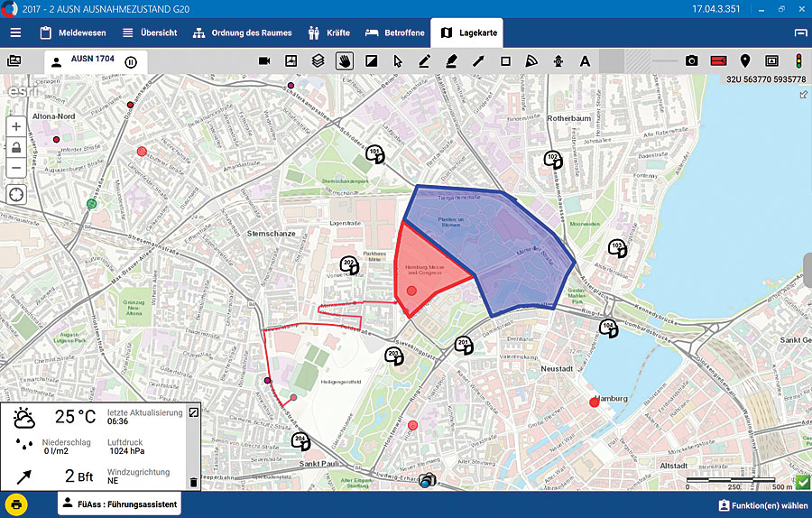Select unit marker 101 on map
The width and height of the screenshot is (812, 518).
click(375, 154)
